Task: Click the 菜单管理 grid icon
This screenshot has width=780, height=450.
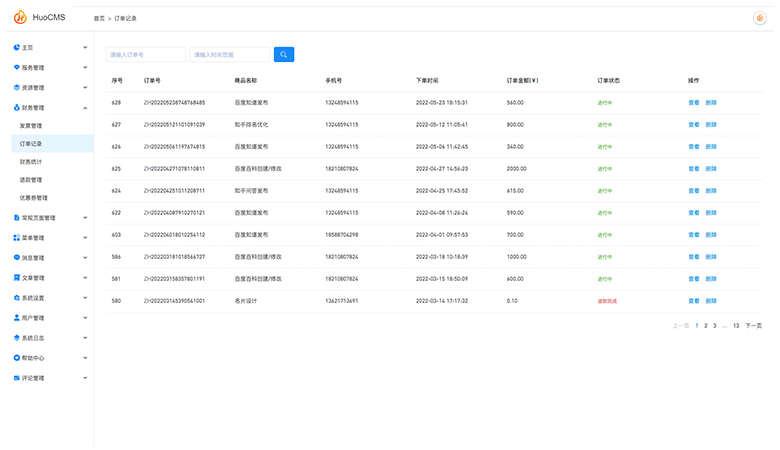Action: point(16,238)
